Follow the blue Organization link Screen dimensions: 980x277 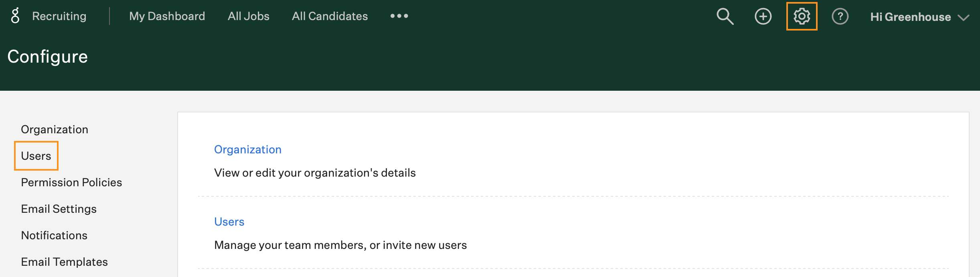248,149
